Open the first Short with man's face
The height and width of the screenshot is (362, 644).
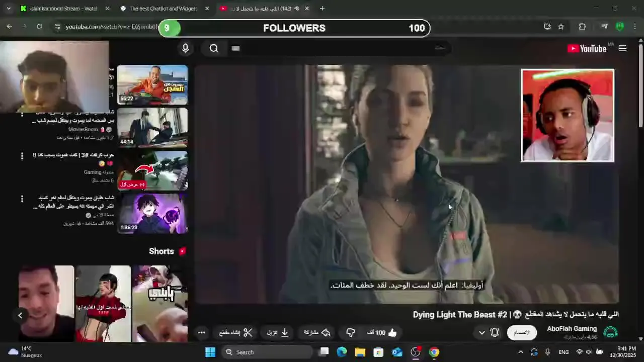click(46, 304)
